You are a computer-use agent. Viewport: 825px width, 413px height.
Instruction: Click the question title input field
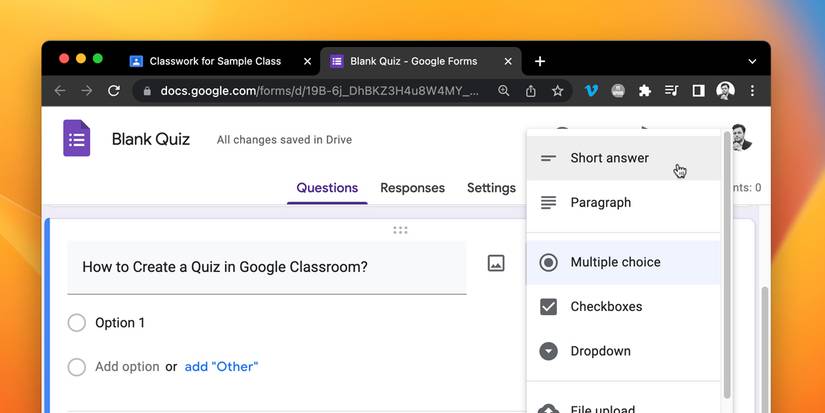(x=266, y=267)
